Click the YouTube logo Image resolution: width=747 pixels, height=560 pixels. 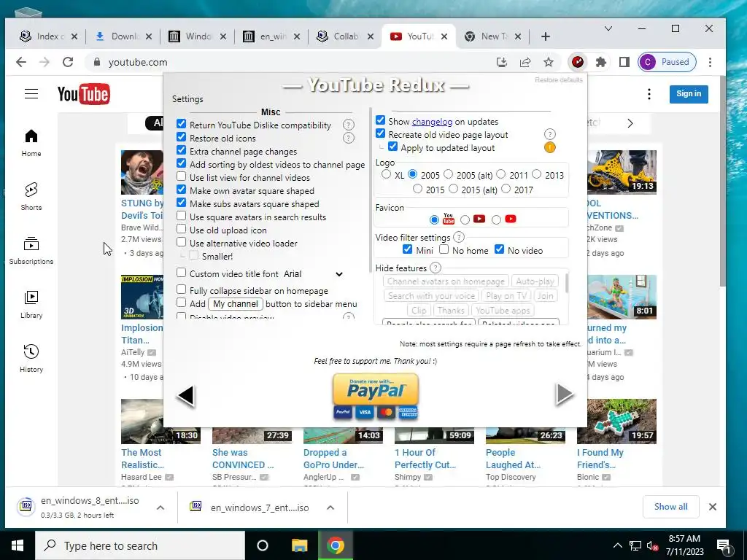84,94
